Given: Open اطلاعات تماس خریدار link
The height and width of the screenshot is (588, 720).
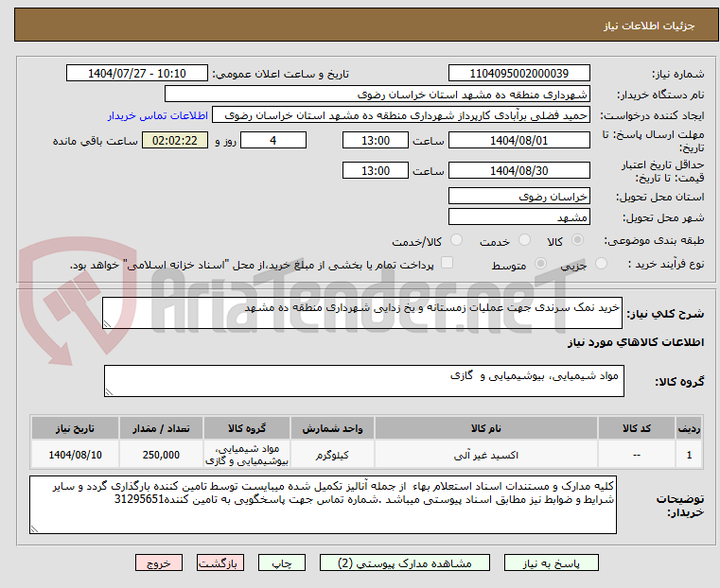Looking at the screenshot, I should [x=158, y=115].
